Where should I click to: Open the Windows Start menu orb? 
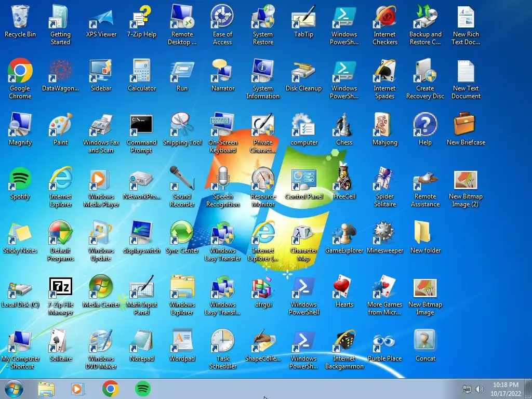click(x=14, y=389)
